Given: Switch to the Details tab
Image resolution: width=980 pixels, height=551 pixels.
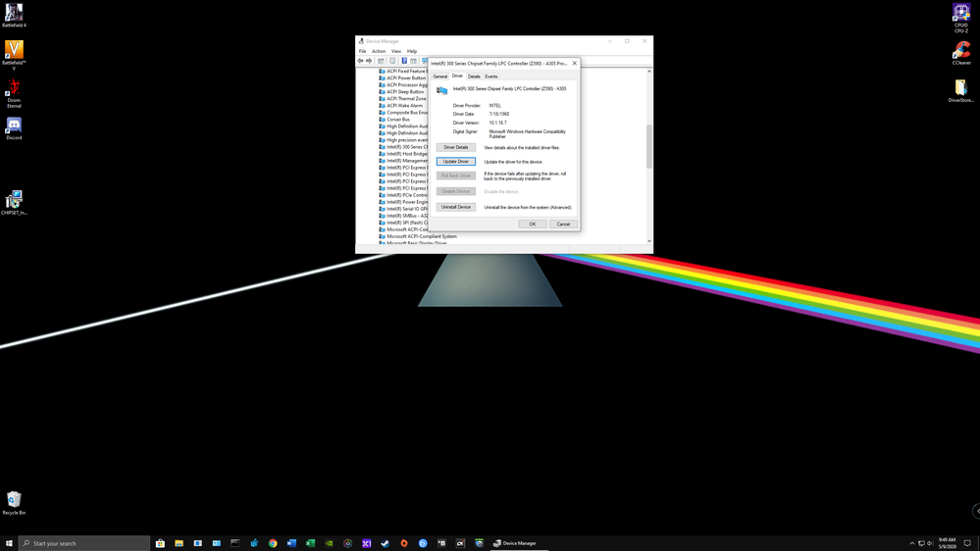Looking at the screenshot, I should (474, 76).
